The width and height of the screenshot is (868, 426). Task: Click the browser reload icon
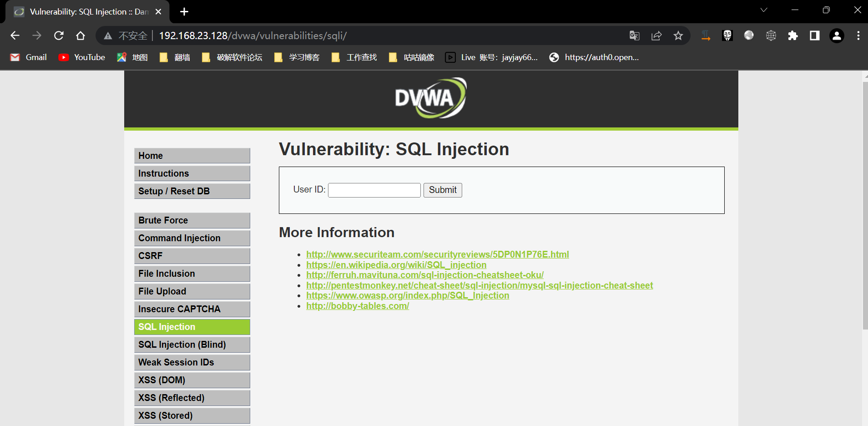point(59,35)
